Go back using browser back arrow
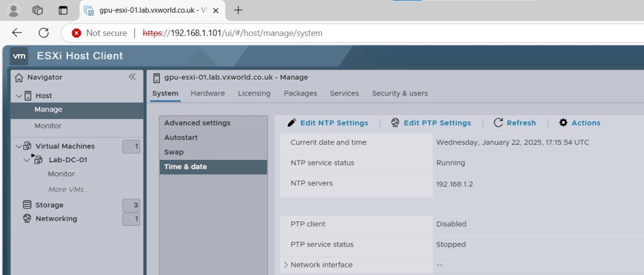 [x=17, y=33]
